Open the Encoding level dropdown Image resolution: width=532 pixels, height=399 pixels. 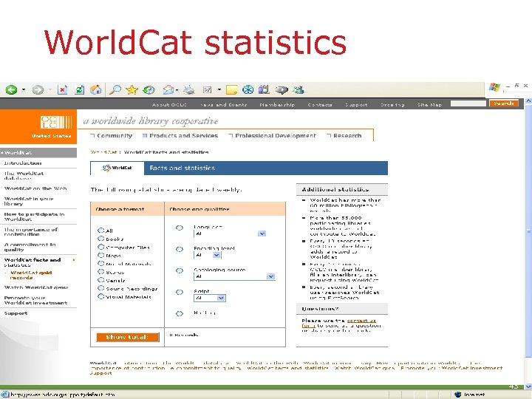(208, 255)
